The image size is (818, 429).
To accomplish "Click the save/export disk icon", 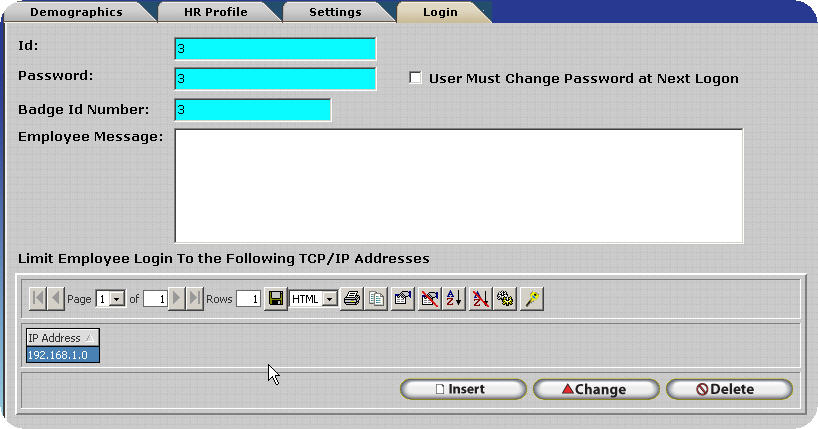I will [275, 299].
